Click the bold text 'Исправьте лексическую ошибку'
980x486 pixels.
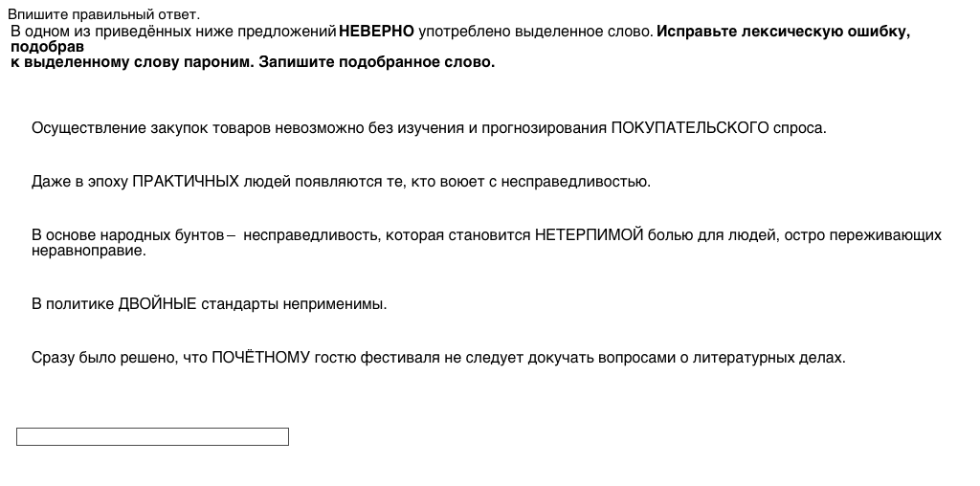click(x=782, y=32)
